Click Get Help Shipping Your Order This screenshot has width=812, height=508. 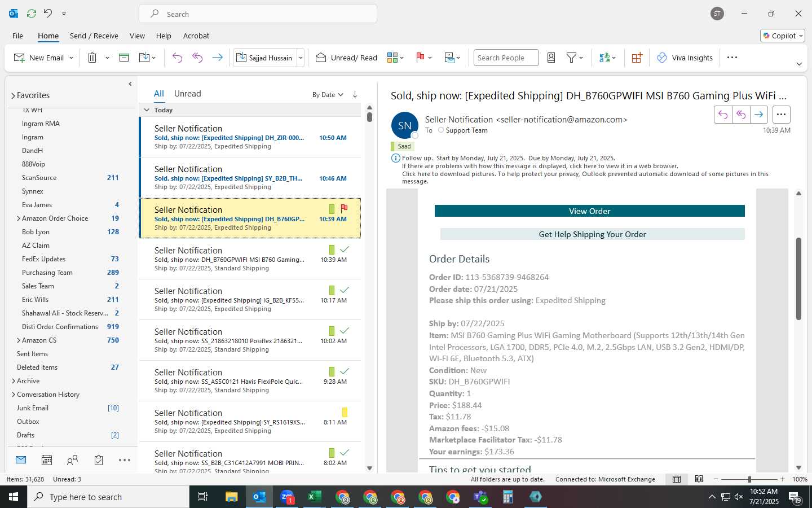pos(592,234)
